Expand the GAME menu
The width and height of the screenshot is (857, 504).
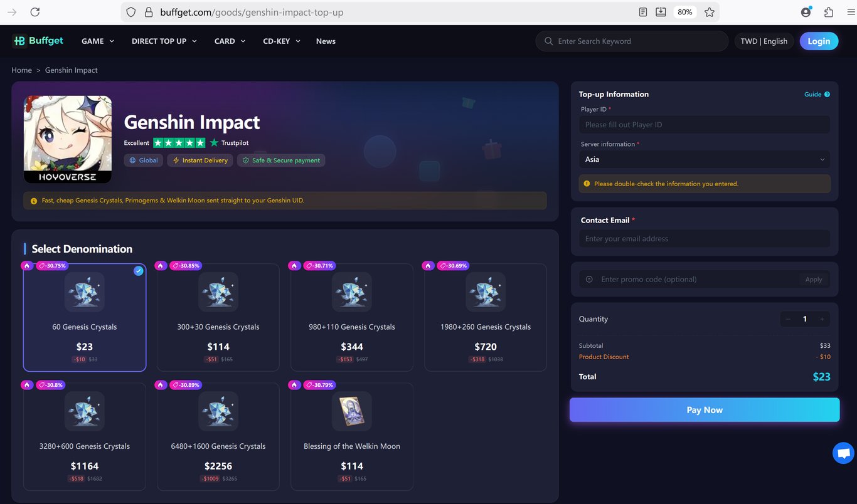click(x=98, y=41)
